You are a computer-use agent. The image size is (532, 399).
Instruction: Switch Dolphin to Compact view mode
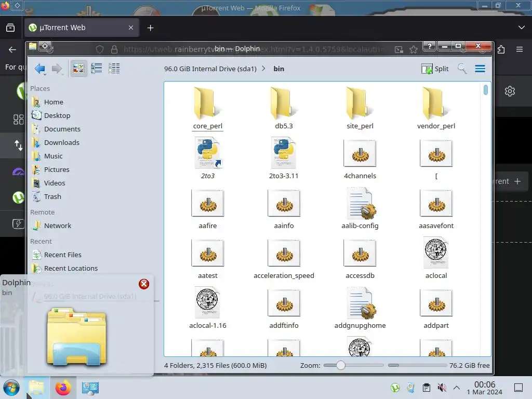pyautogui.click(x=96, y=69)
